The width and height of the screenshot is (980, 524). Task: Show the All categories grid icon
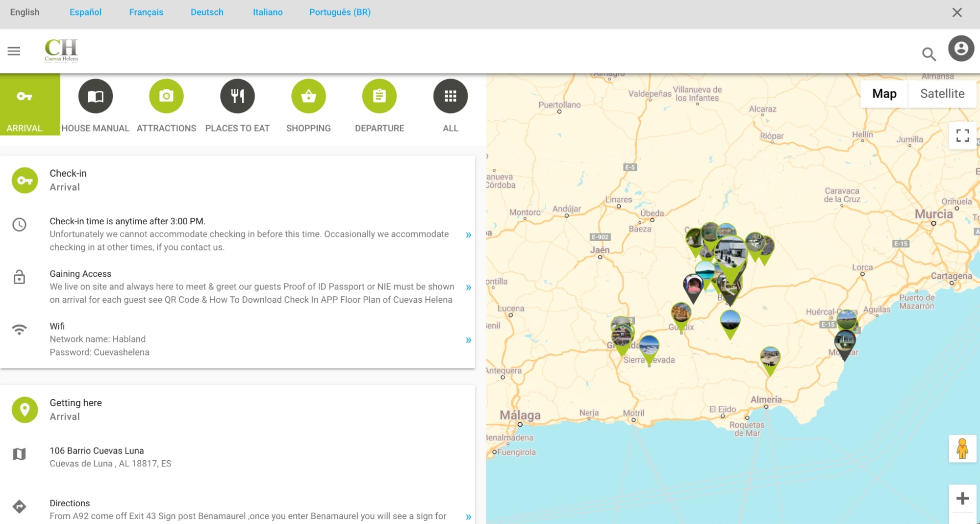coord(450,96)
